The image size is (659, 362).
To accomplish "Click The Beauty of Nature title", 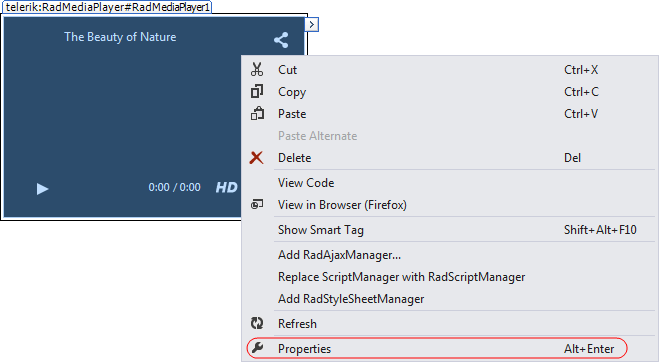I will pyautogui.click(x=120, y=37).
